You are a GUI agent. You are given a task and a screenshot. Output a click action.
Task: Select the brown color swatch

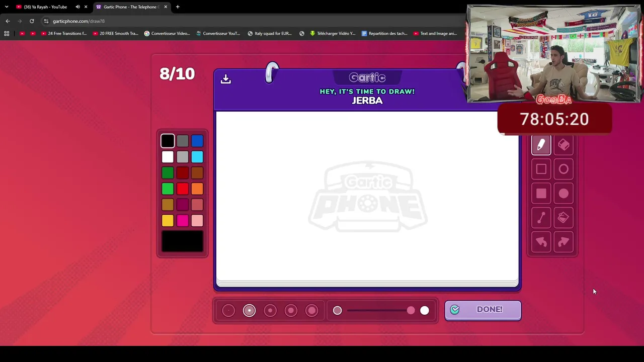coord(197,173)
